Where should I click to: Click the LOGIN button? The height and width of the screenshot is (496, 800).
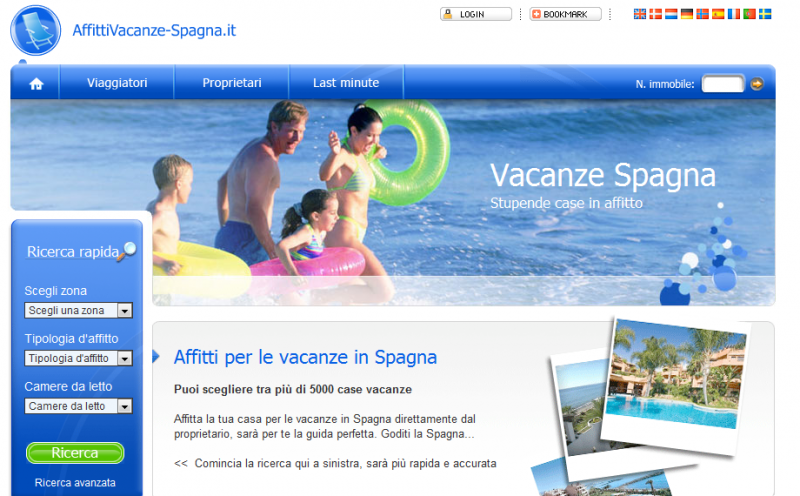(476, 14)
